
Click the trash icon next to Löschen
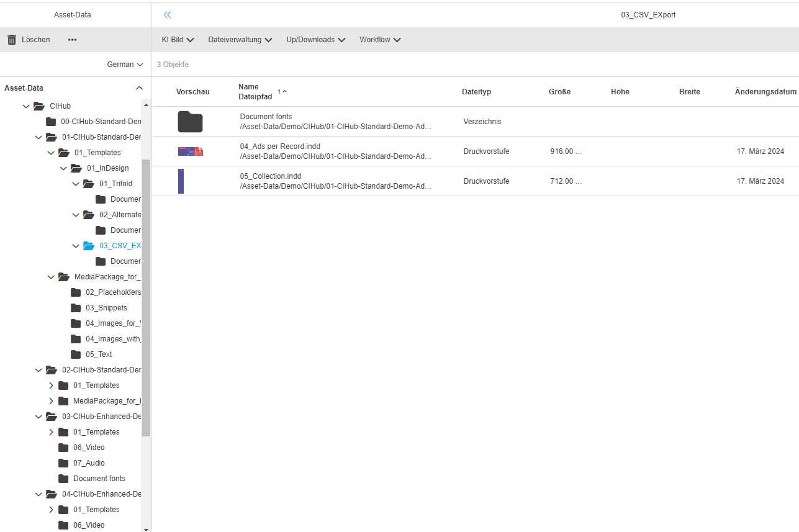point(12,40)
